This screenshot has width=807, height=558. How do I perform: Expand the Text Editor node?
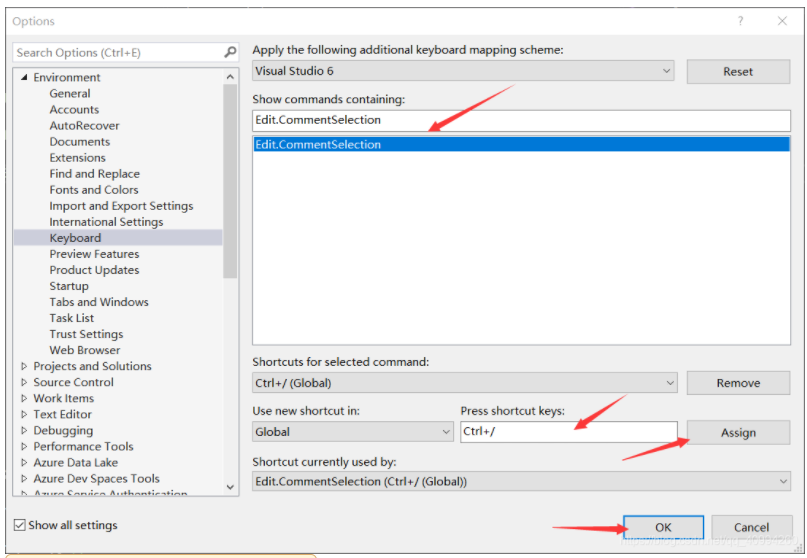[x=24, y=414]
